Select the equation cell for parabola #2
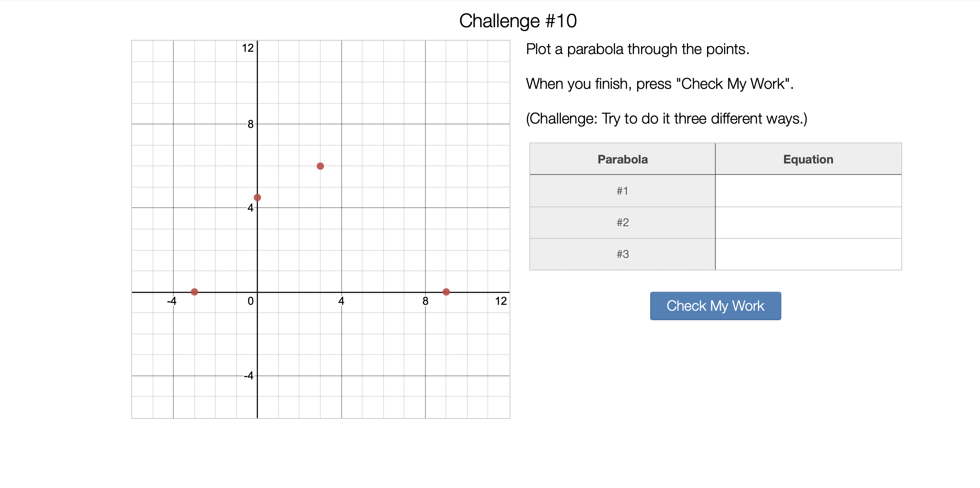This screenshot has height=488, width=980. (808, 223)
